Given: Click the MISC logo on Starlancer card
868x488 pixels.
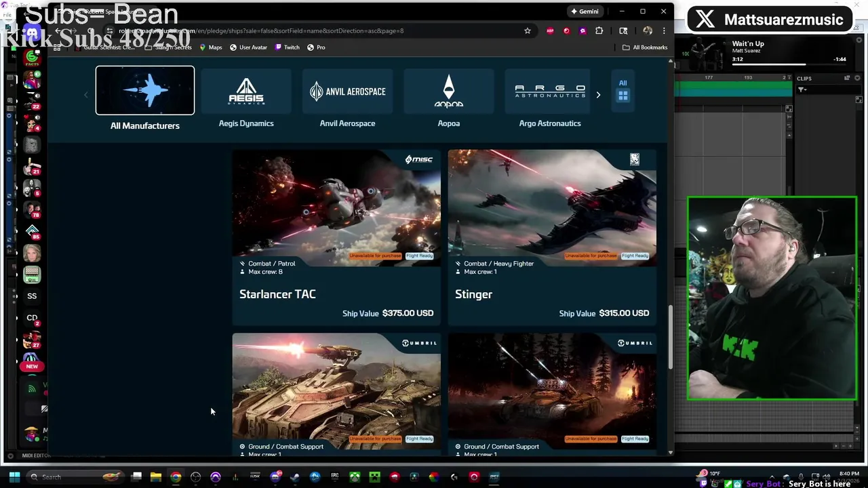Looking at the screenshot, I should [418, 159].
